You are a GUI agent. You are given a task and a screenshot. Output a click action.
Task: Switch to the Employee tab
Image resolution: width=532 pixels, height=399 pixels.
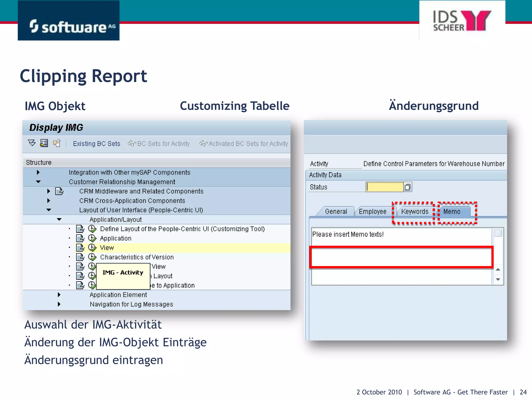(x=373, y=211)
